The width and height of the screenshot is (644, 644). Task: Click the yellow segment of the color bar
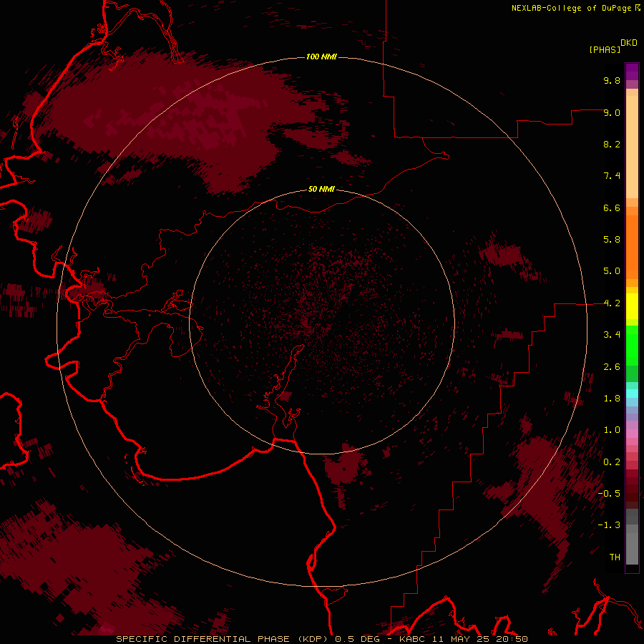632,306
